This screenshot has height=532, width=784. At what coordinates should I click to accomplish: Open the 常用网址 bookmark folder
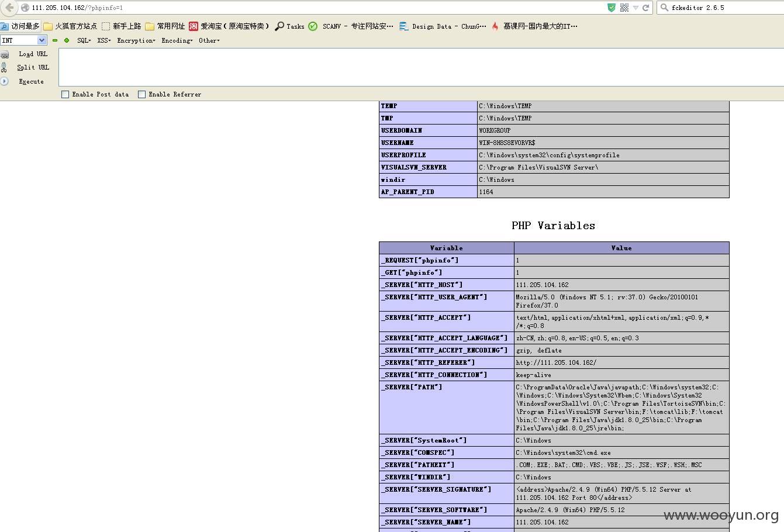pos(165,26)
